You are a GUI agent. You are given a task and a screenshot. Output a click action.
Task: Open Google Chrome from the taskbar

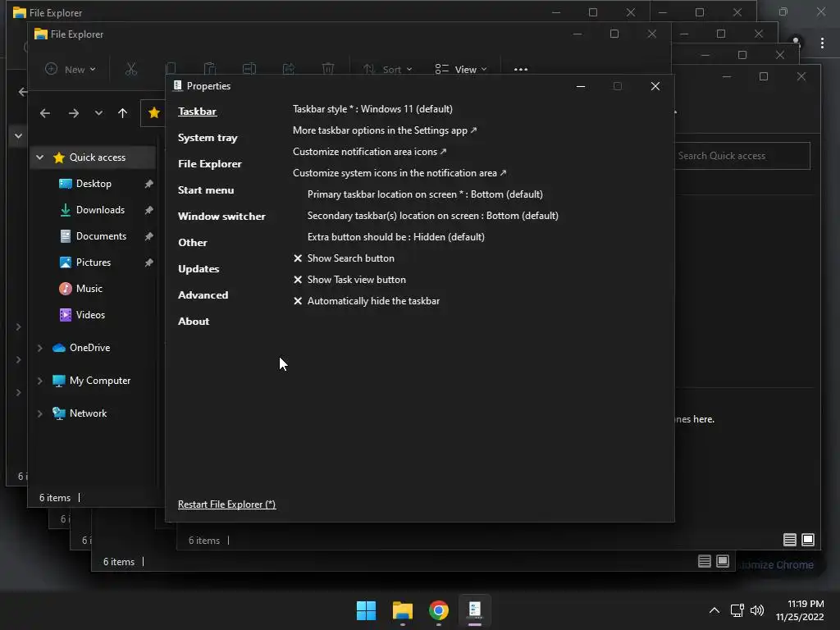pyautogui.click(x=439, y=610)
